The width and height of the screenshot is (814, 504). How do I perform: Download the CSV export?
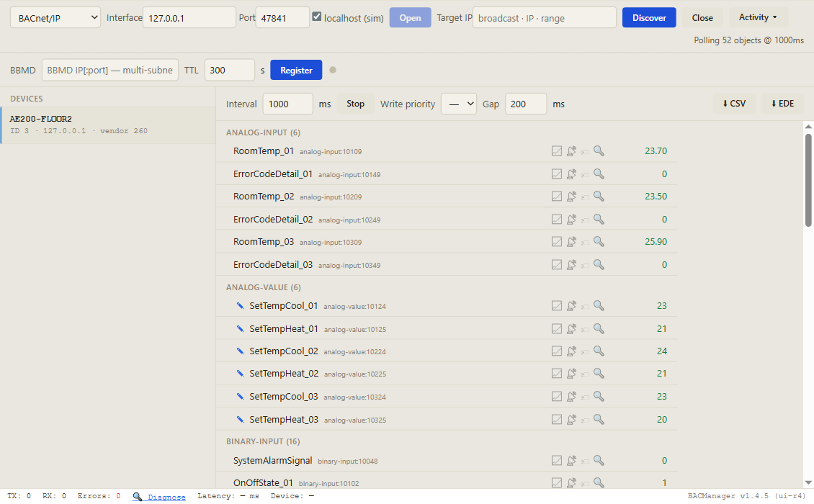(734, 104)
